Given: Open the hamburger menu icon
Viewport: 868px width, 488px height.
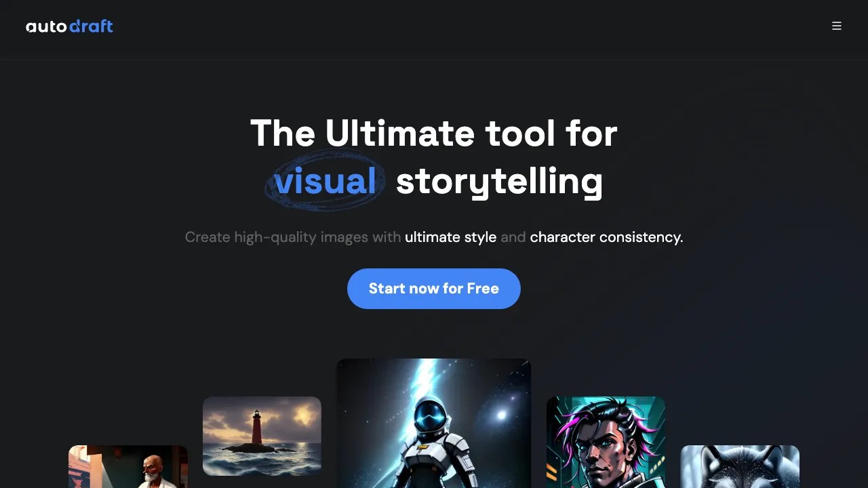Looking at the screenshot, I should (837, 26).
